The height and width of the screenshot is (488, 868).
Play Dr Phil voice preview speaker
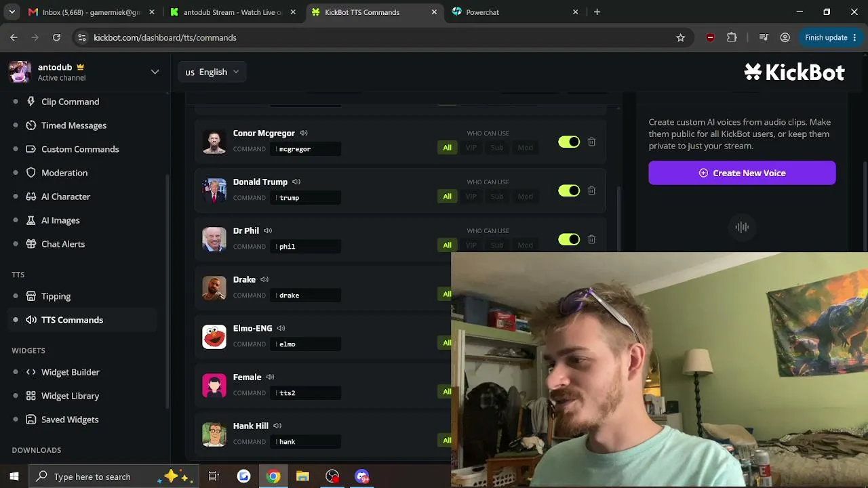(268, 230)
